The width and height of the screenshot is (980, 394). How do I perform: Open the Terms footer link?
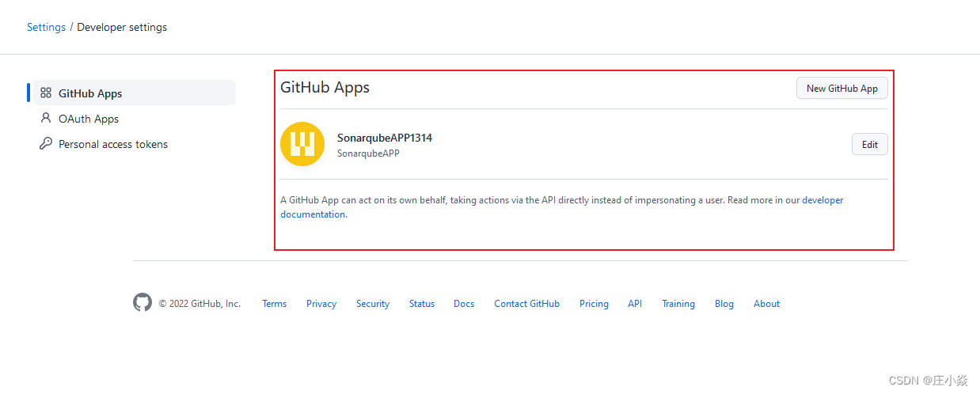pyautogui.click(x=275, y=304)
